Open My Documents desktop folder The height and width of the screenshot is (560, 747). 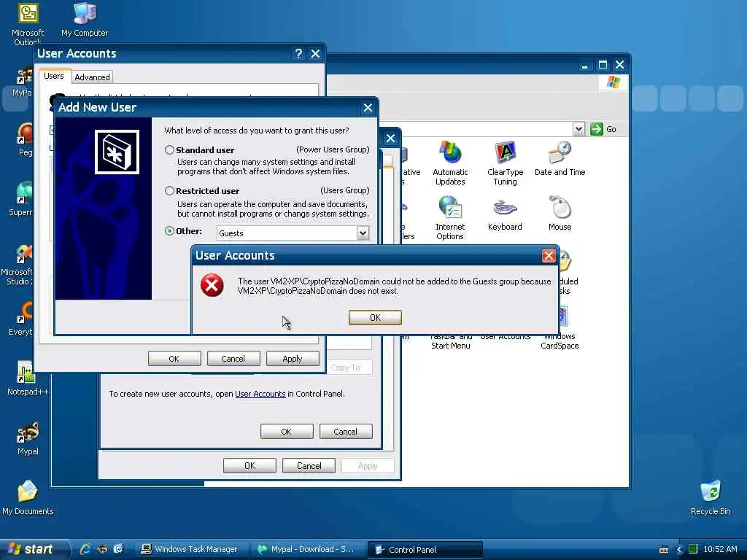pos(28,498)
